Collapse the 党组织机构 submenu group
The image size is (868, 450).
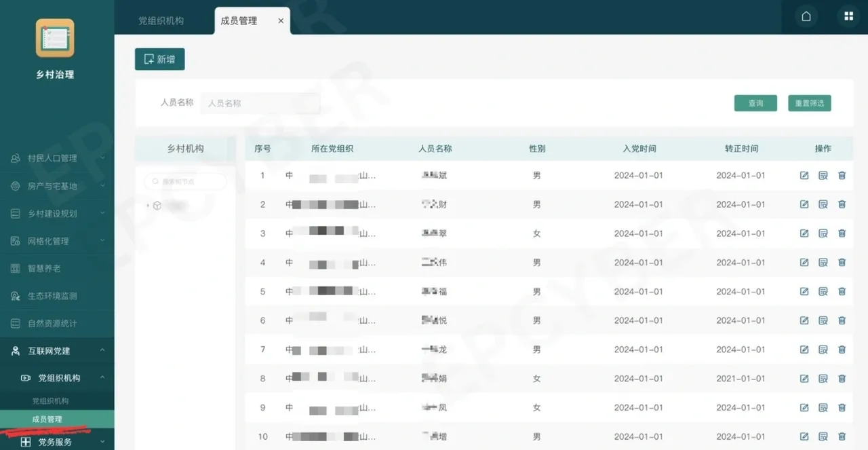57,378
